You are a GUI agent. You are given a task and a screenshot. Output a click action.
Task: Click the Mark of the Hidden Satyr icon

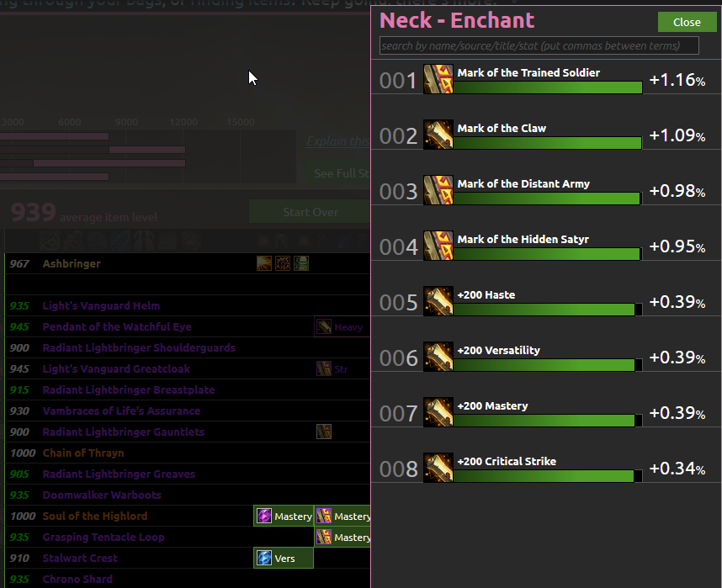[438, 246]
